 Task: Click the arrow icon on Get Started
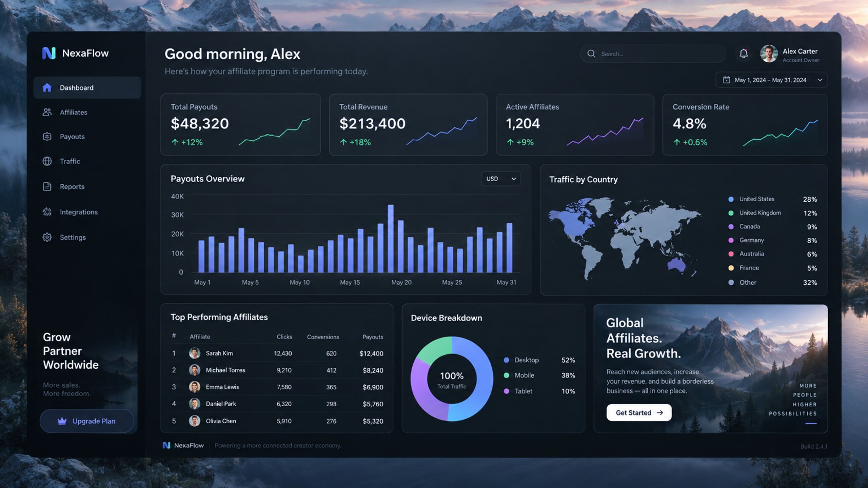660,413
